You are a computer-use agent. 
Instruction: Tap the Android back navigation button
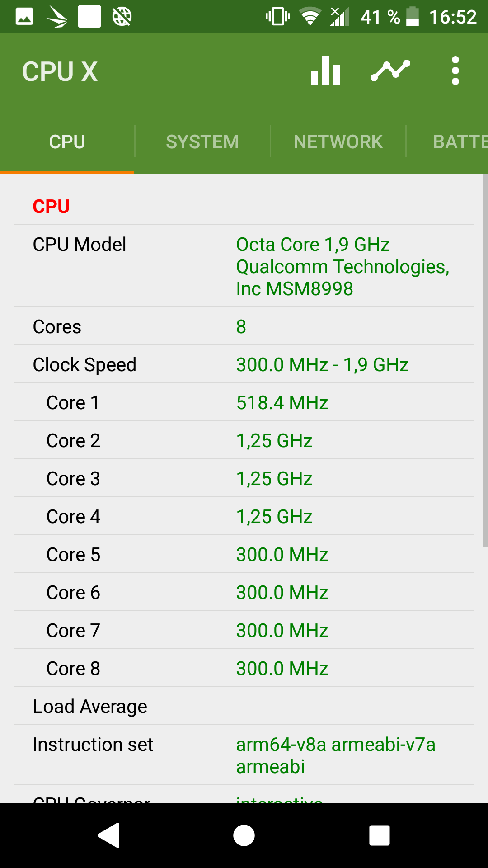pyautogui.click(x=109, y=835)
